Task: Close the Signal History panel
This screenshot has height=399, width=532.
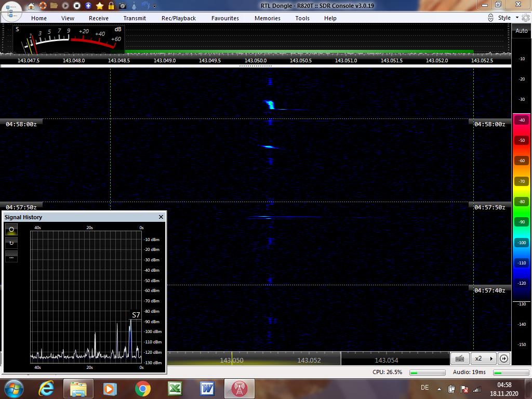Action: [161, 217]
